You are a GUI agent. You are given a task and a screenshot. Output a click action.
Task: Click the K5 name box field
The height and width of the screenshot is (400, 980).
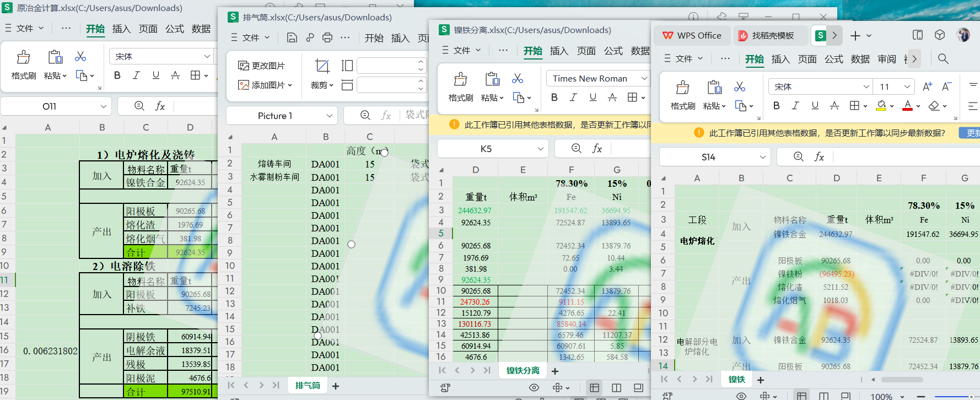point(486,149)
